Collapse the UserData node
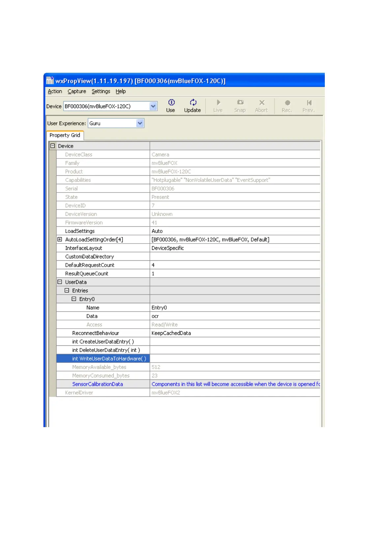 click(60, 282)
